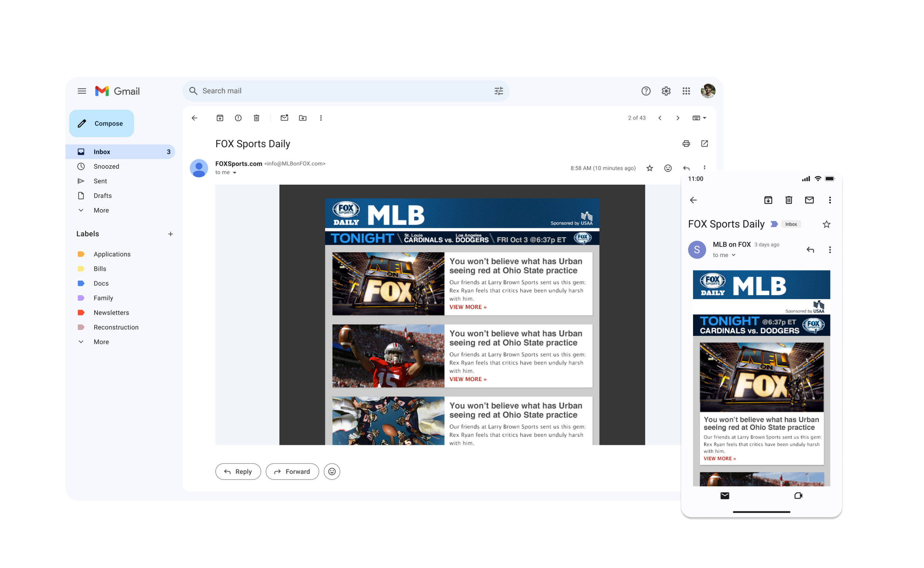Archive the email from the desktop toolbar
The image size is (924, 568).
pos(220,118)
